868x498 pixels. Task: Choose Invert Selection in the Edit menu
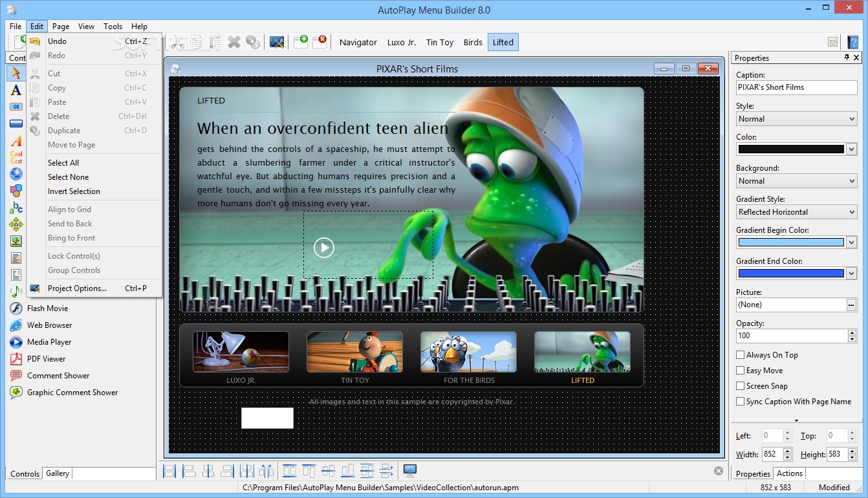[94, 191]
